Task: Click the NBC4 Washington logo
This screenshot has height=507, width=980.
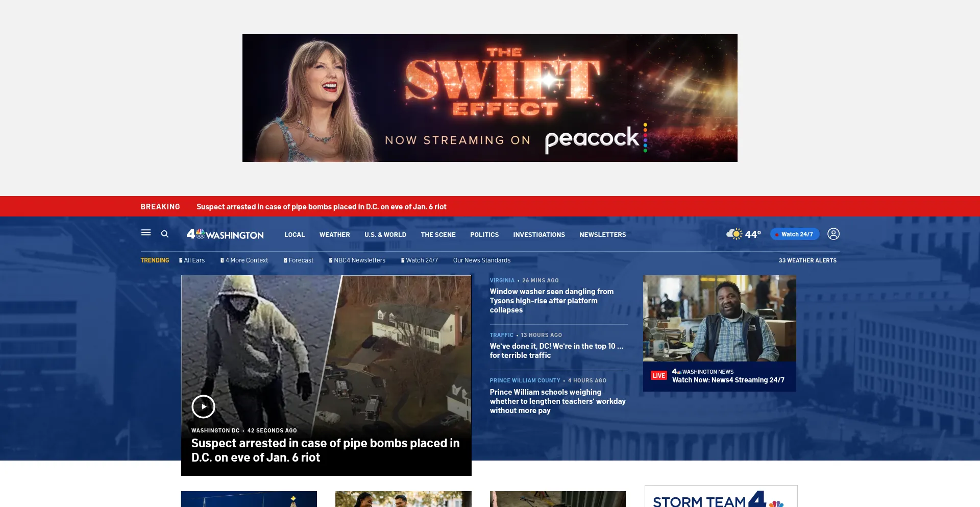Action: point(225,234)
